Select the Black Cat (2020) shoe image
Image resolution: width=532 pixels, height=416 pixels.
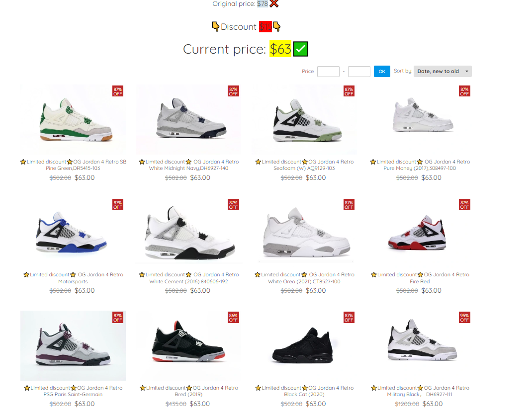coord(304,345)
